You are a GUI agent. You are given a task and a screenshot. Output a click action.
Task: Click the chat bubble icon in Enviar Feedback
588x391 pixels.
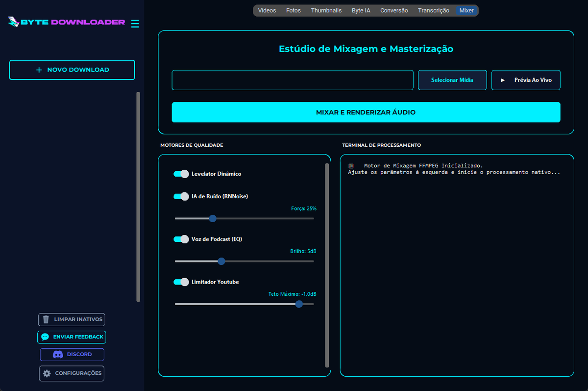point(45,337)
